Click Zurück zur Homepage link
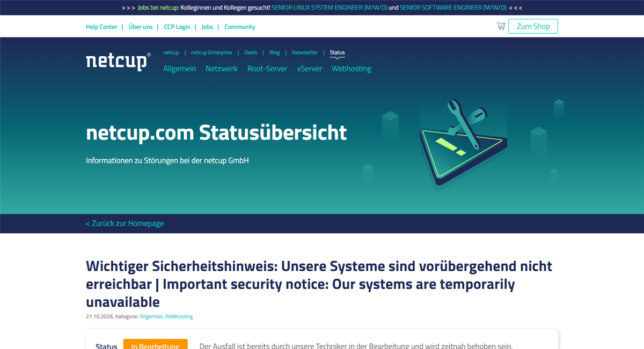This screenshot has height=349, width=644. tap(125, 224)
